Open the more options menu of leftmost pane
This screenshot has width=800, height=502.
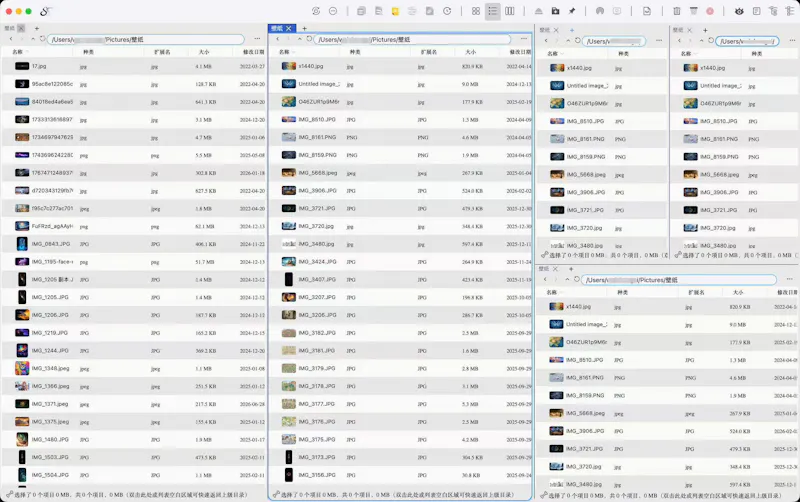257,39
